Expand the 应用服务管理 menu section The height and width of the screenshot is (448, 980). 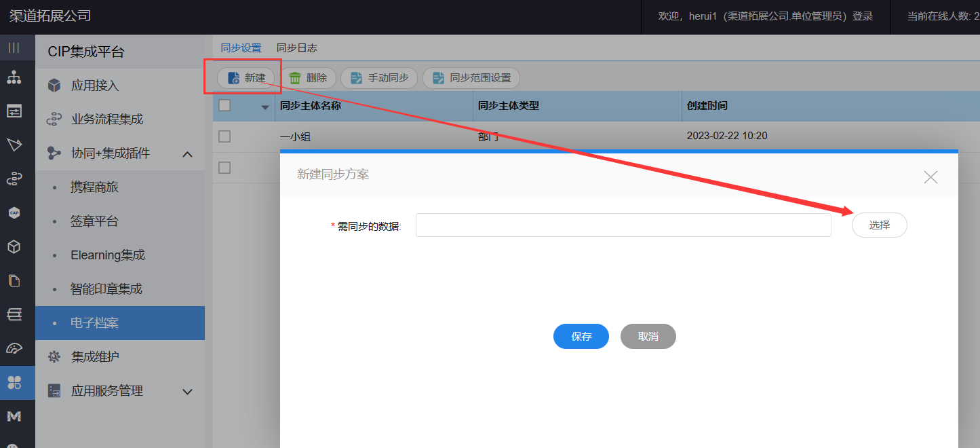[x=188, y=392]
